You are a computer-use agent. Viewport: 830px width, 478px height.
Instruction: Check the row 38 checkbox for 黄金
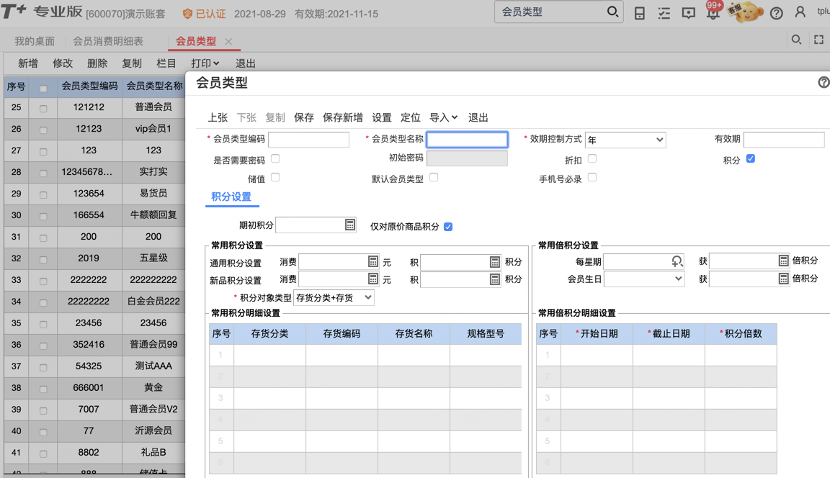[43, 389]
